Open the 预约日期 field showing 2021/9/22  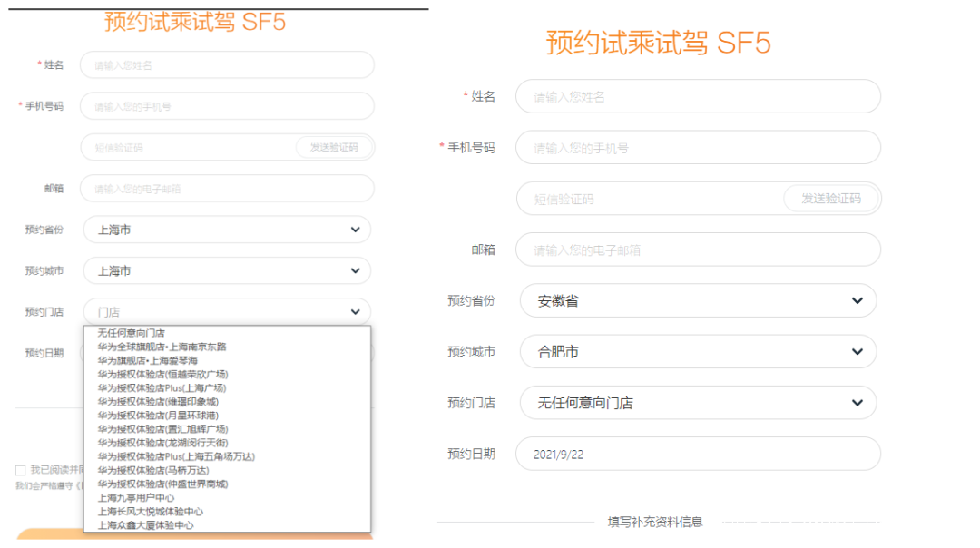(698, 455)
